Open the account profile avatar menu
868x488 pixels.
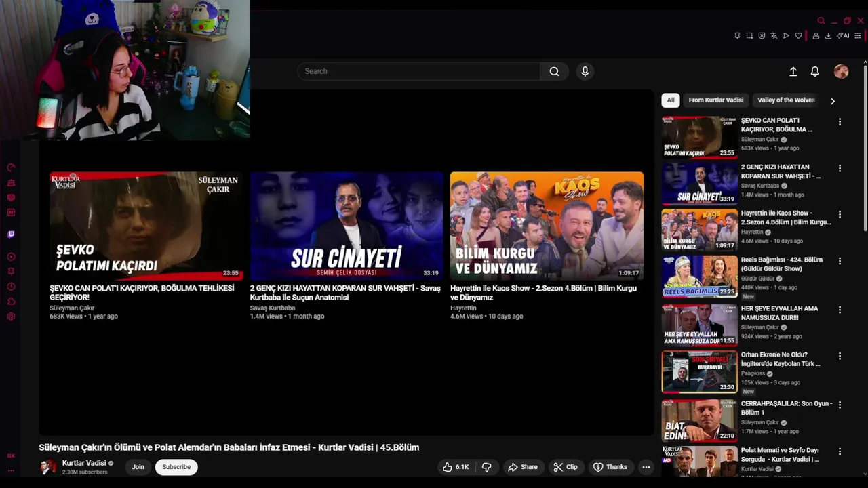coord(841,71)
